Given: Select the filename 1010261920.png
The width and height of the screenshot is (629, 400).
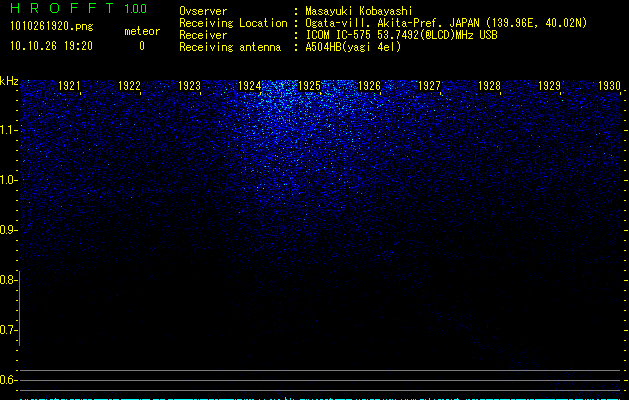Looking at the screenshot, I should pyautogui.click(x=51, y=26).
